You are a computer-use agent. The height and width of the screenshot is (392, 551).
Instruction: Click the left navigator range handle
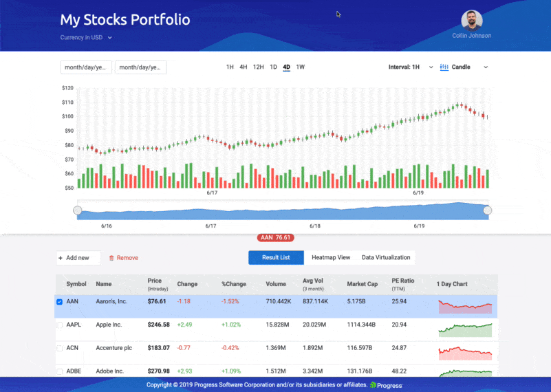[77, 210]
